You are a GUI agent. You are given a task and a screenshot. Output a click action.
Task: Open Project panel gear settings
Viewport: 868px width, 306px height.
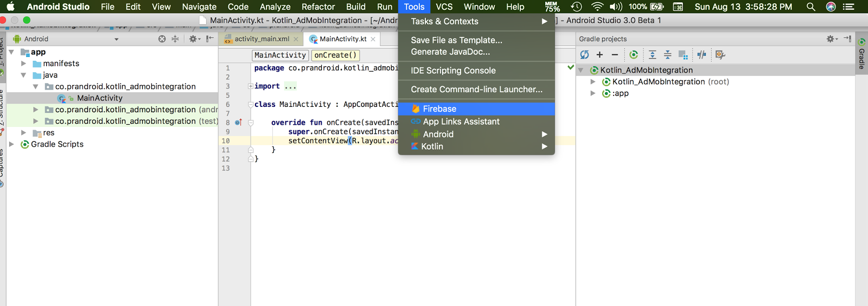(194, 39)
